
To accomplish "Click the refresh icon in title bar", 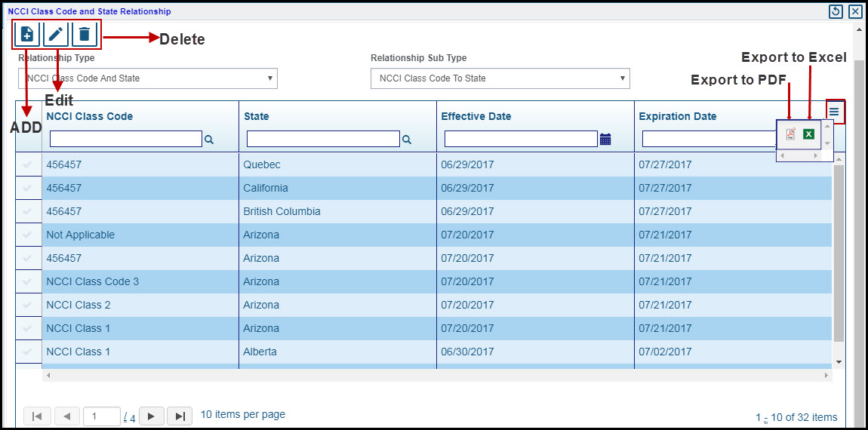I will pos(836,11).
